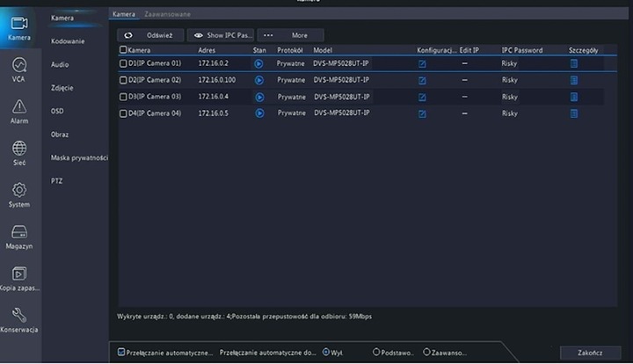The height and width of the screenshot is (364, 633).
Task: Open Kodowanie in the side menu
Action: pos(69,41)
